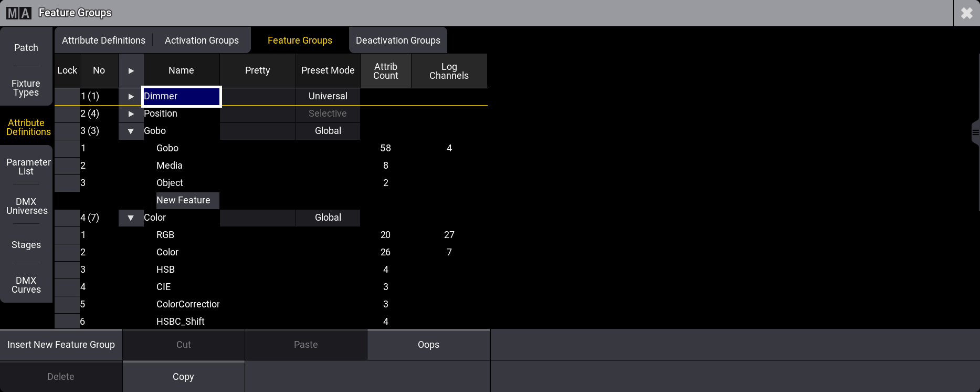Open Fixture Types in the sidebar
Viewport: 980px width, 392px height.
(26, 88)
